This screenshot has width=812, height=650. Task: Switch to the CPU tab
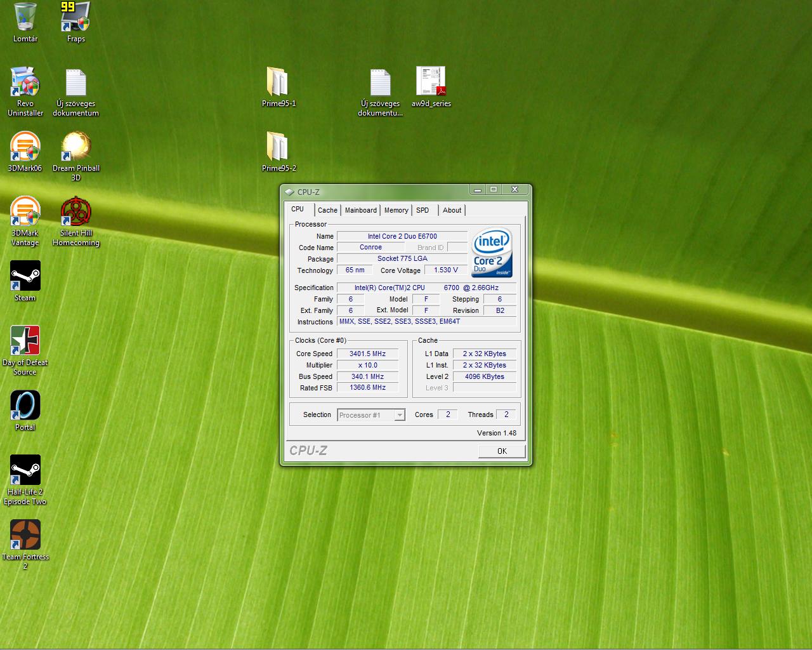[x=298, y=209]
